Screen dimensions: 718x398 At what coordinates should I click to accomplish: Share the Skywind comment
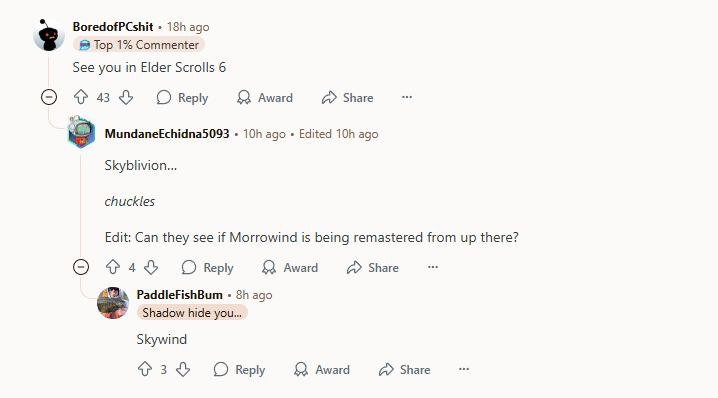404,370
